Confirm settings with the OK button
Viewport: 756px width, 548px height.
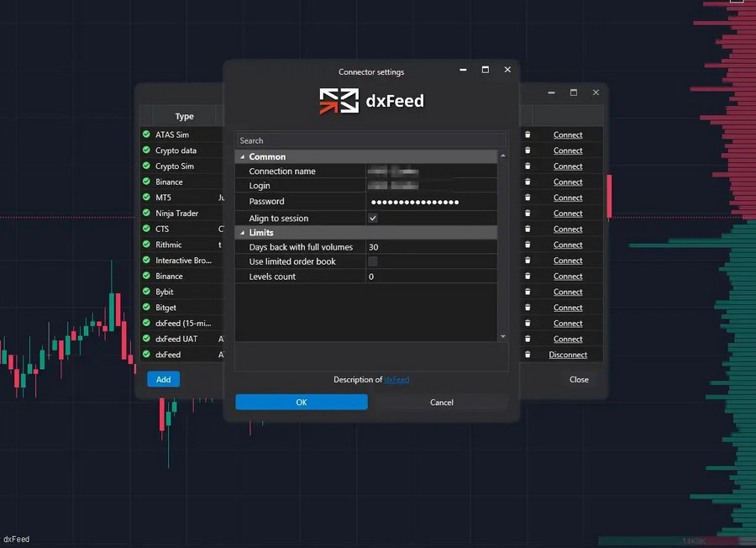point(302,403)
